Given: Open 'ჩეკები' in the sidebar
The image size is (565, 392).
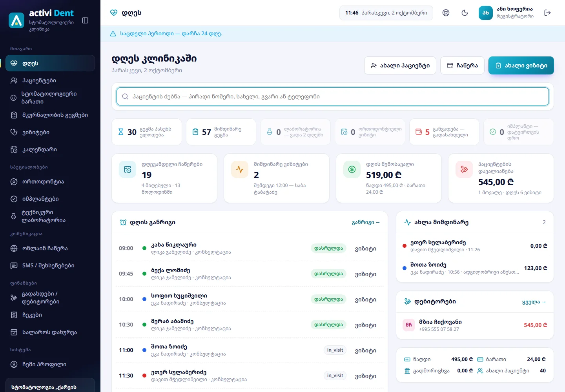Looking at the screenshot, I should click(50, 315).
